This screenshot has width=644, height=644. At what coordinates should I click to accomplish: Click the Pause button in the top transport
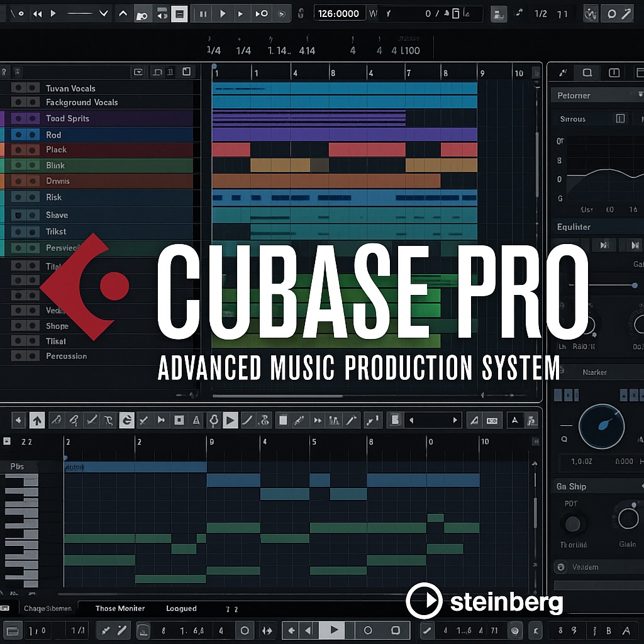pos(203,14)
